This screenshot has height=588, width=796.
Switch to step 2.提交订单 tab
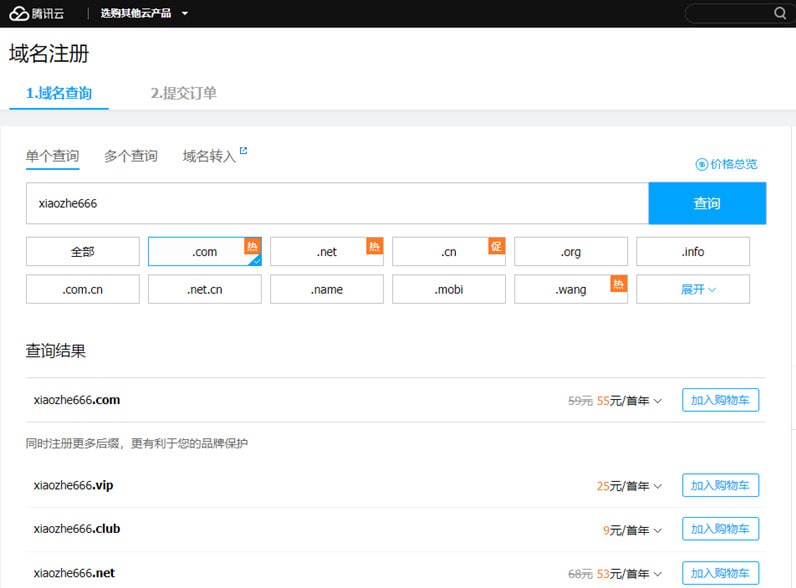(184, 93)
